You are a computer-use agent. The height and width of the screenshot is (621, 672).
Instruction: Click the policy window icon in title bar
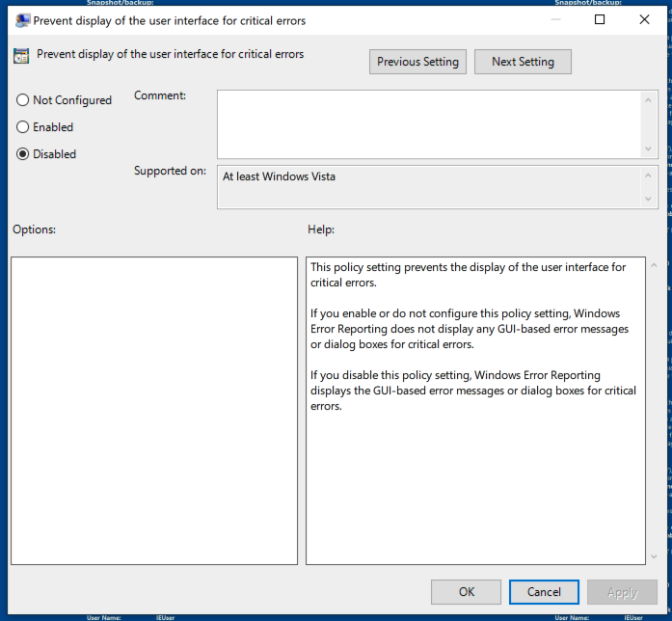22,20
